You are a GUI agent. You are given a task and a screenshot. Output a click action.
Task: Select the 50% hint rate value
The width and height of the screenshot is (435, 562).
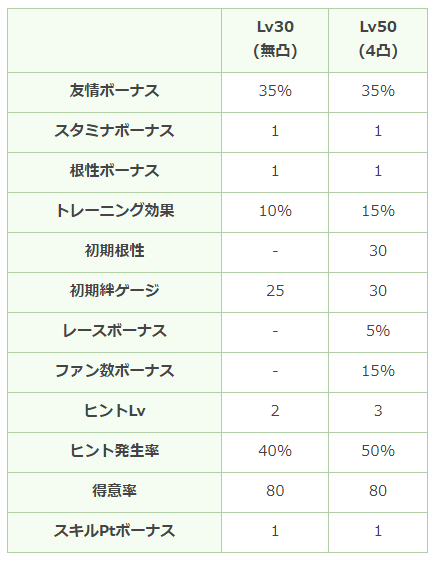pos(378,451)
